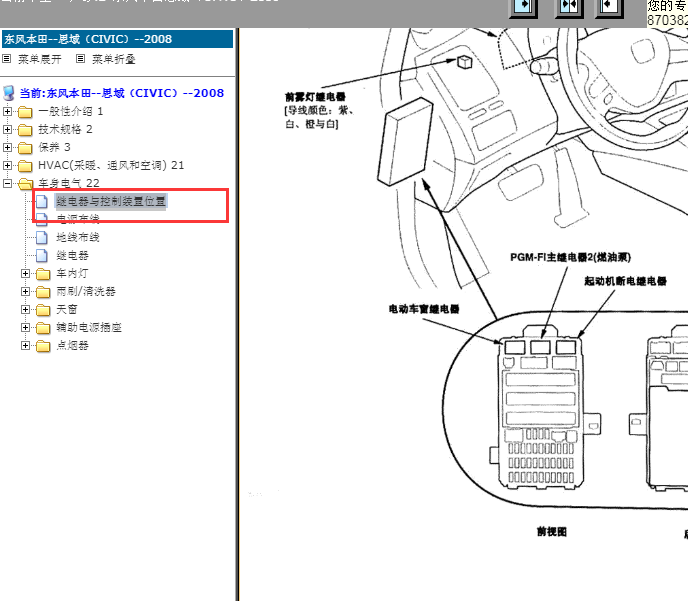Screen dimensions: 688x601
Task: Click the folder icon of HVAC 21
Action: (25, 166)
